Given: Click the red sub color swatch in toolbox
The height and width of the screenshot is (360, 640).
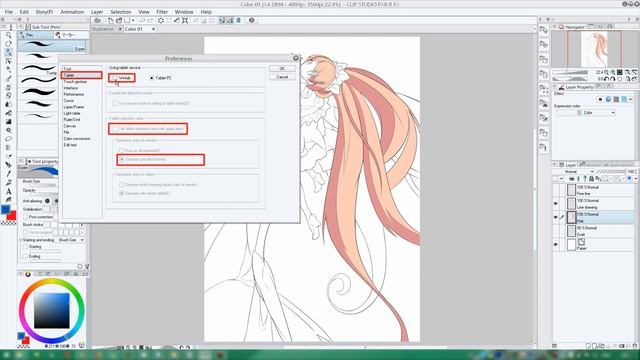Looking at the screenshot, I should click(12, 216).
